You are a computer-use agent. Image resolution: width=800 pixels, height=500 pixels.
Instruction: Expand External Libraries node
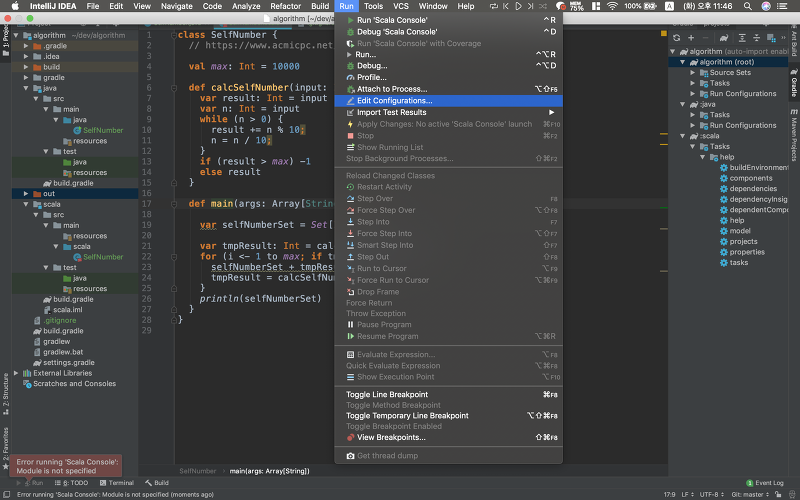(x=16, y=373)
